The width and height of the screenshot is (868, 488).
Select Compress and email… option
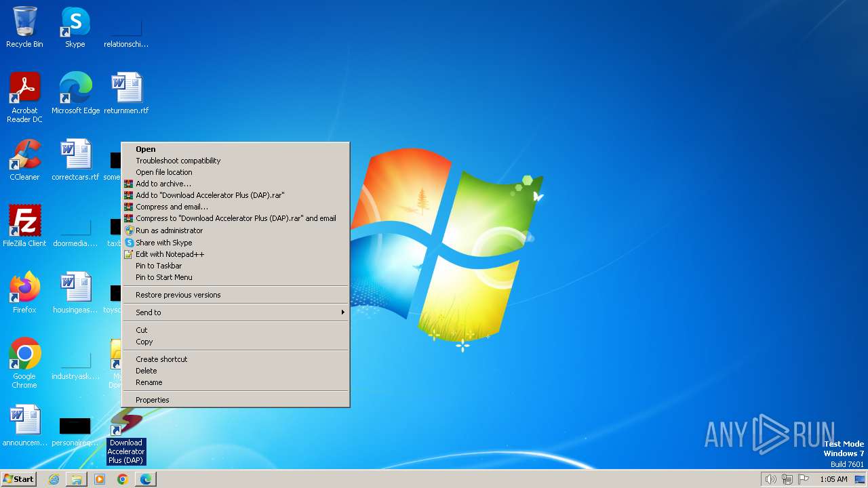(235, 207)
